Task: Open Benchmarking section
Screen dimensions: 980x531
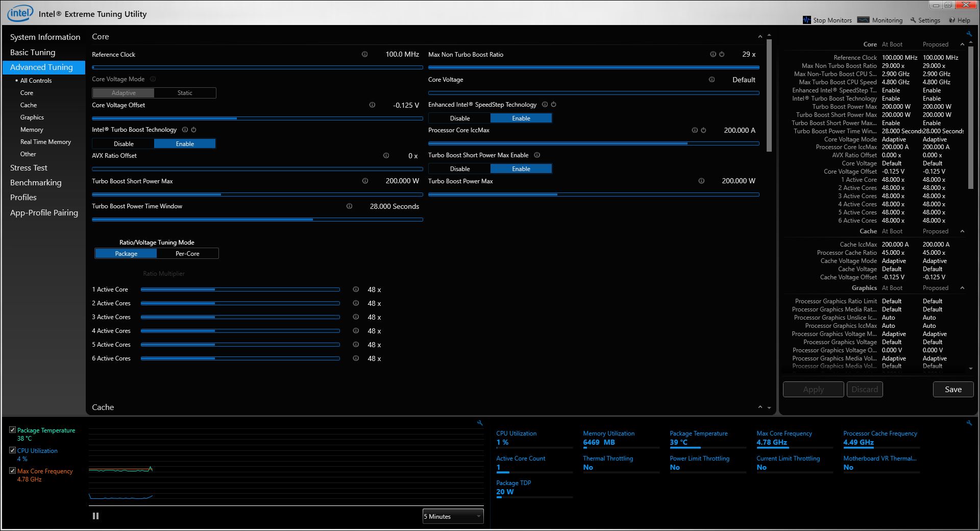Action: click(36, 183)
